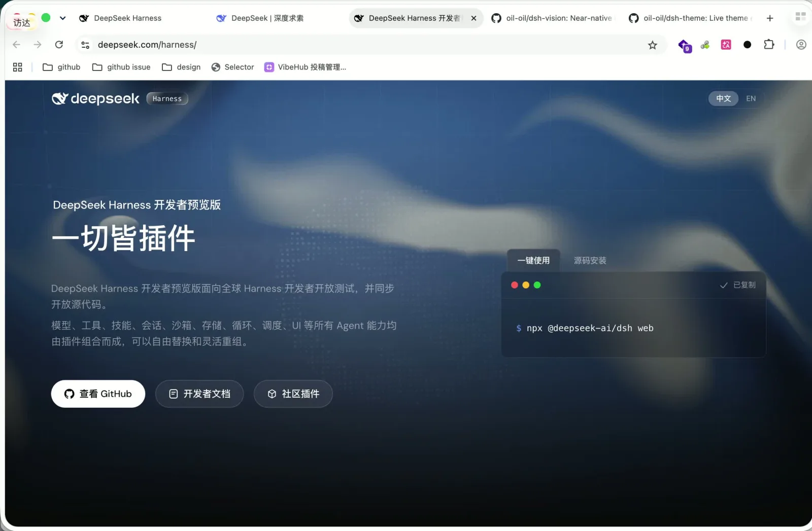Go back with the browser back arrow

coord(16,45)
